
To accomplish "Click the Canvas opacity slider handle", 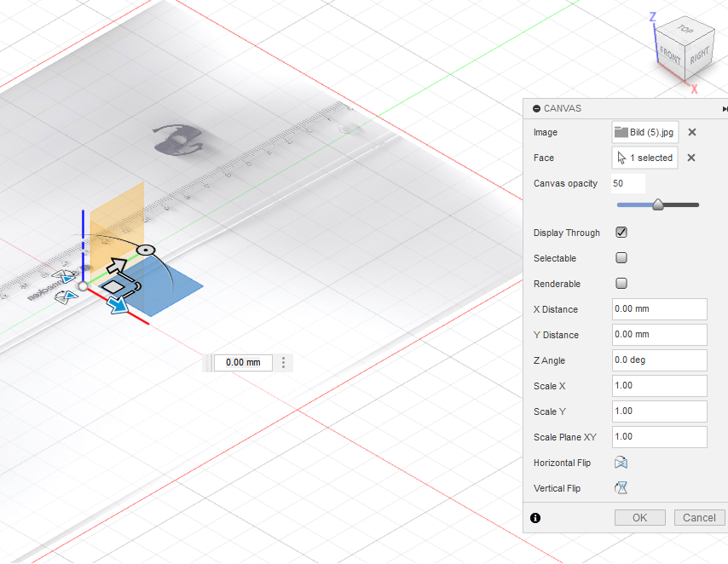I will (658, 204).
